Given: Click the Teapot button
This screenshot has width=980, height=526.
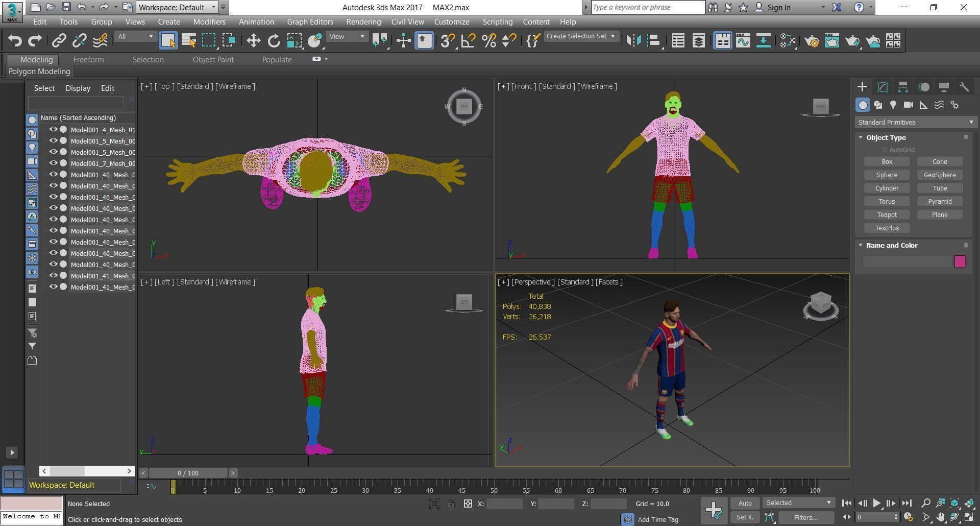Looking at the screenshot, I should click(x=887, y=214).
